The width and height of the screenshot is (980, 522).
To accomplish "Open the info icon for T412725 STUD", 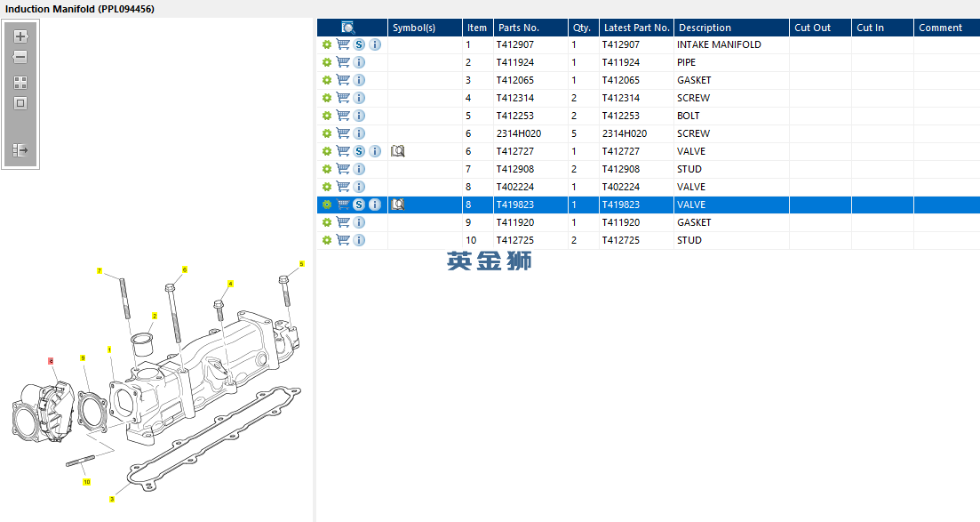I will (x=359, y=240).
